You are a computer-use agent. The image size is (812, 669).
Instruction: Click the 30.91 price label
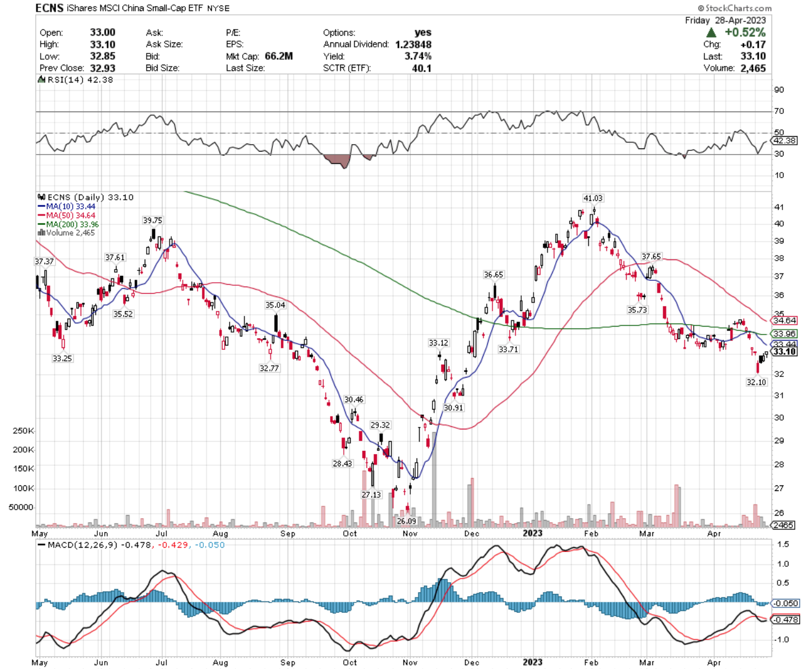click(453, 408)
